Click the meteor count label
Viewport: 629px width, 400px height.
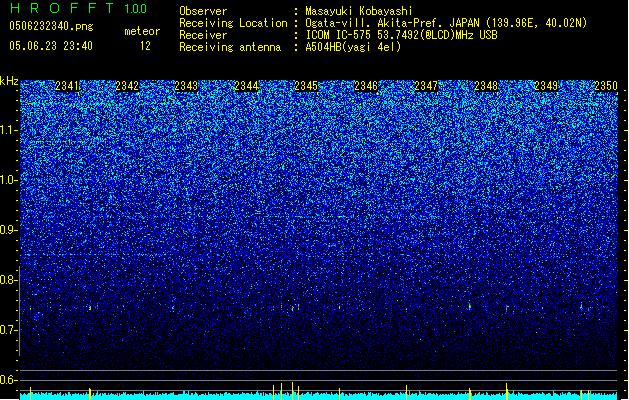coord(142,31)
